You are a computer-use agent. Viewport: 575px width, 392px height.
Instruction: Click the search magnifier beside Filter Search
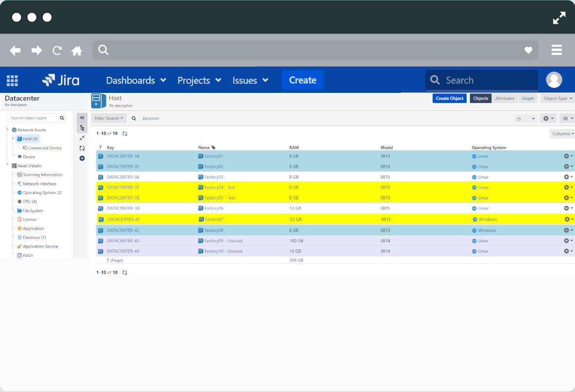[x=134, y=119]
